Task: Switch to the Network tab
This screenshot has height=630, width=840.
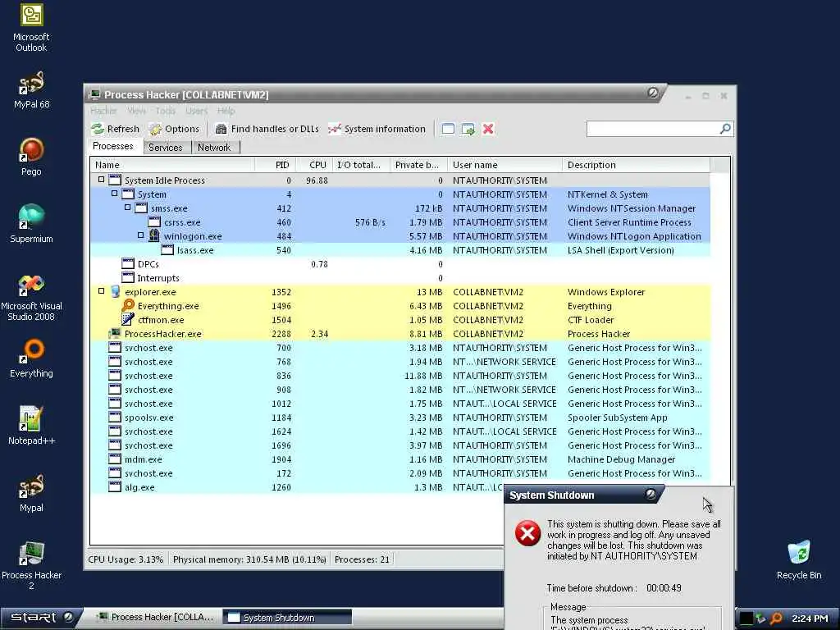Action: [x=214, y=148]
